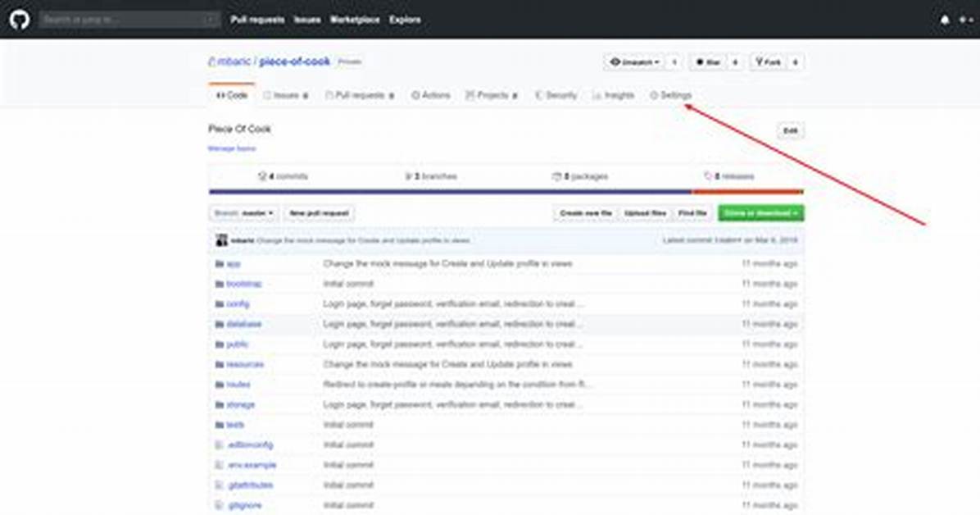The height and width of the screenshot is (515, 980).
Task: Click folder icon beside routes
Action: 220,385
